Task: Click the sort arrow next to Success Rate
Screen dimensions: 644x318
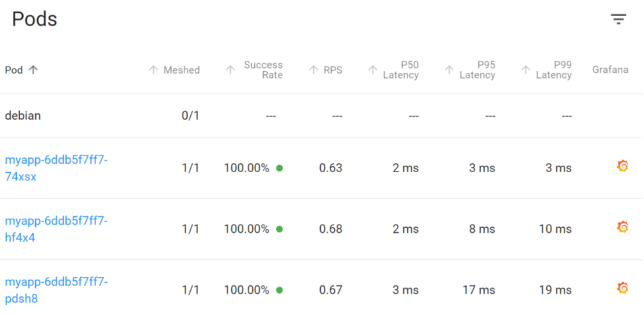Action: (x=231, y=70)
